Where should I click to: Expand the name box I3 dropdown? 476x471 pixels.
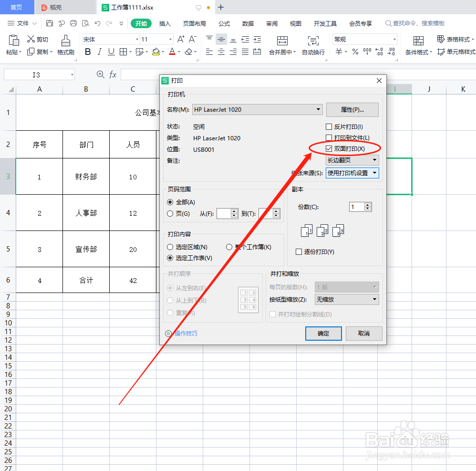[x=72, y=74]
